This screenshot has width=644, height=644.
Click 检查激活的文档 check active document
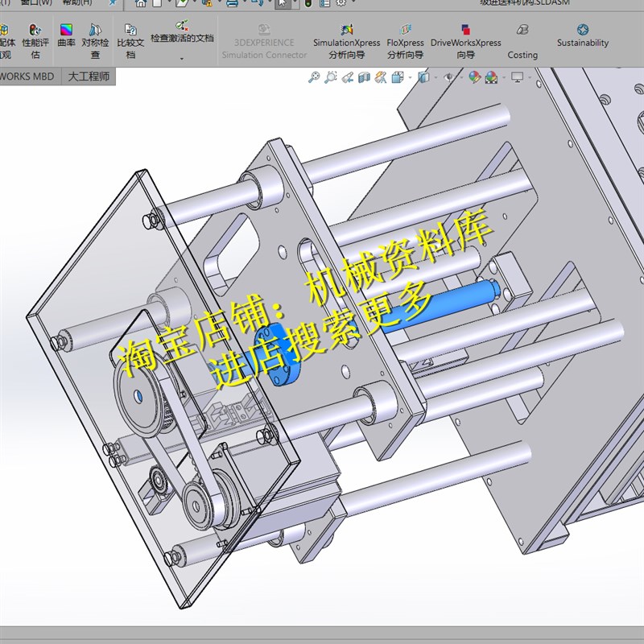point(182,32)
